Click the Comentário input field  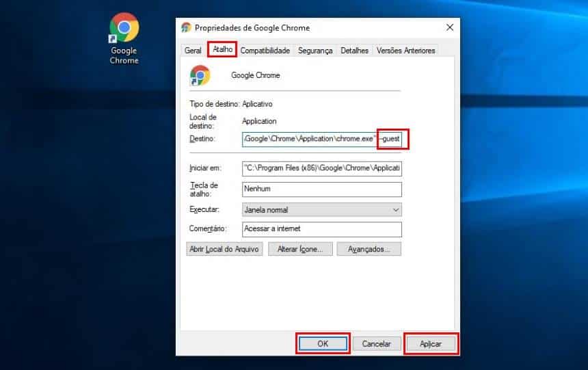pos(322,229)
